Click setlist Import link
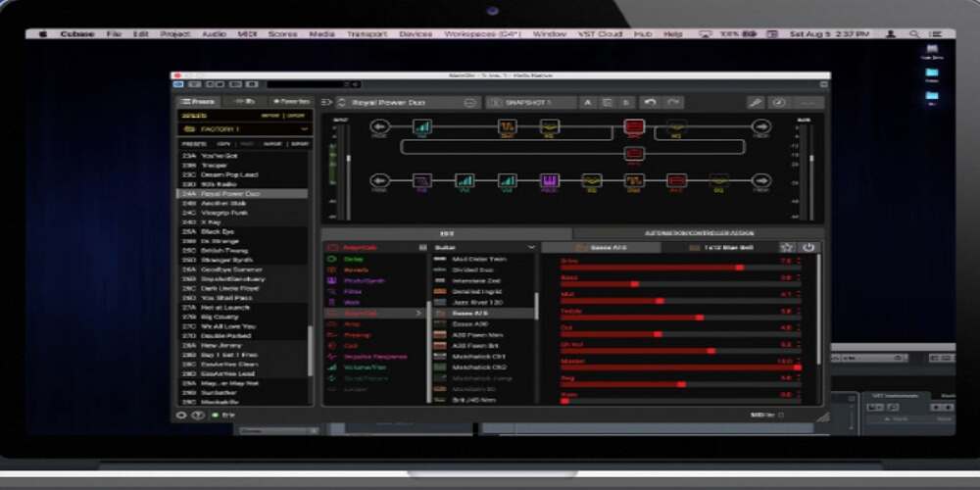Screen dimensions: 980x490 click(x=270, y=116)
